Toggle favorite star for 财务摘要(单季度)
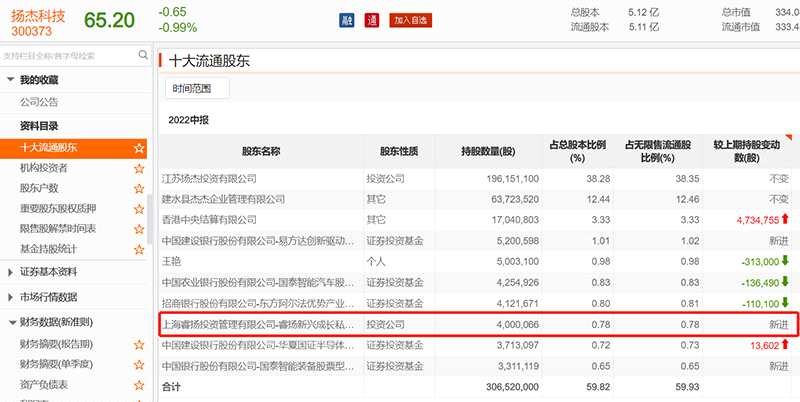The width and height of the screenshot is (800, 402). [139, 365]
